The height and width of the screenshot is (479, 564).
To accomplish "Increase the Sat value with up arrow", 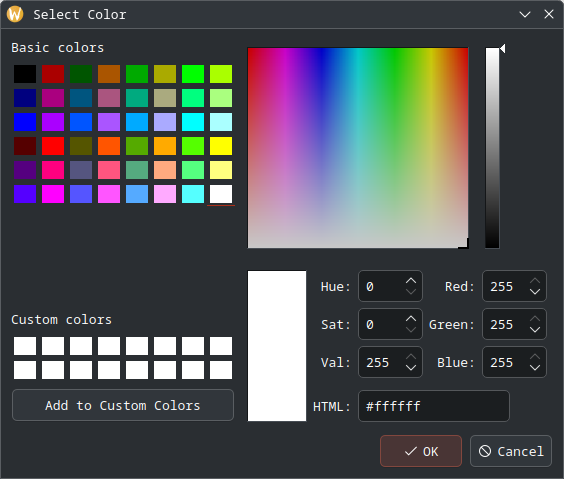I will tap(411, 319).
